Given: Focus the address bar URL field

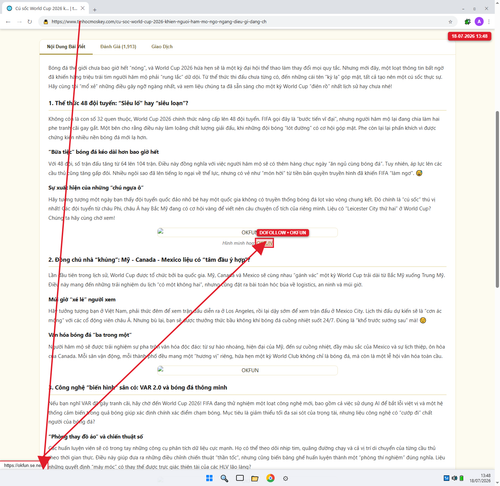Looking at the screenshot, I should point(247,22).
